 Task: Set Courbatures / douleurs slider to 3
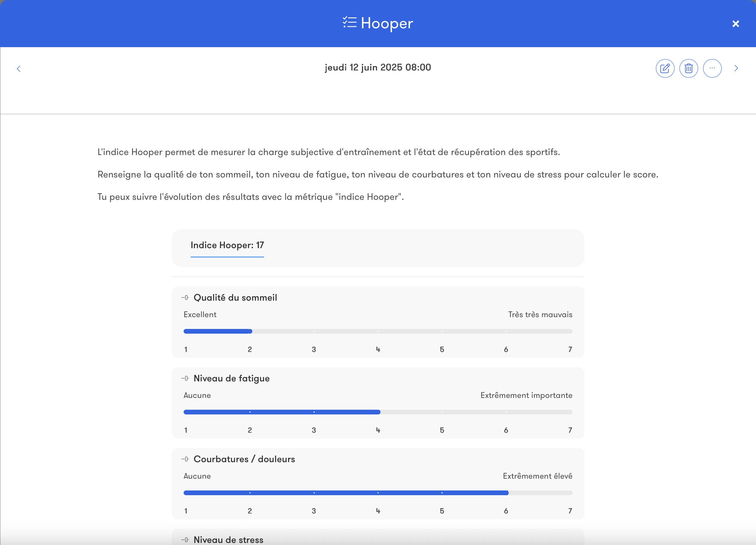pyautogui.click(x=314, y=493)
